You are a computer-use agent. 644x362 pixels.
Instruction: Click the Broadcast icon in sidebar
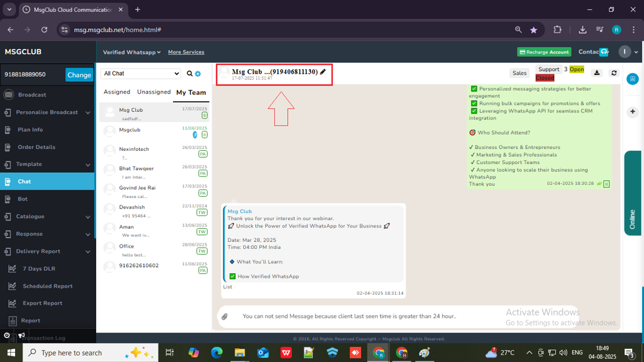pyautogui.click(x=9, y=95)
